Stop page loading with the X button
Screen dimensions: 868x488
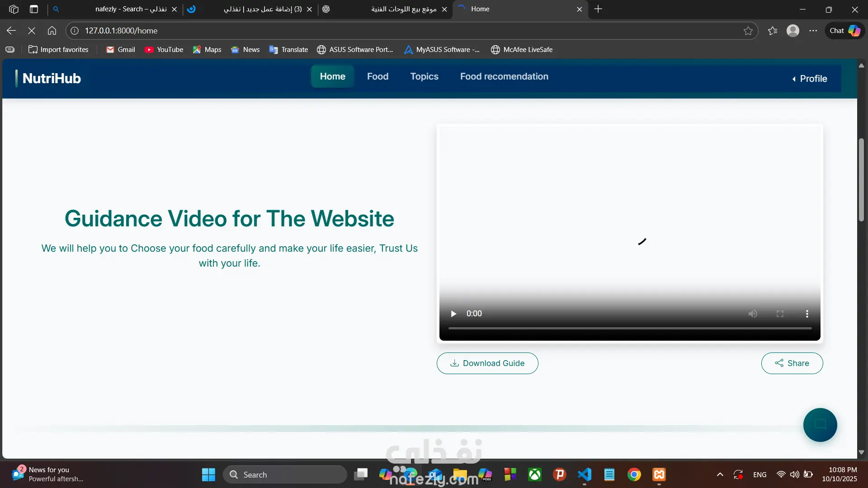[x=32, y=31]
